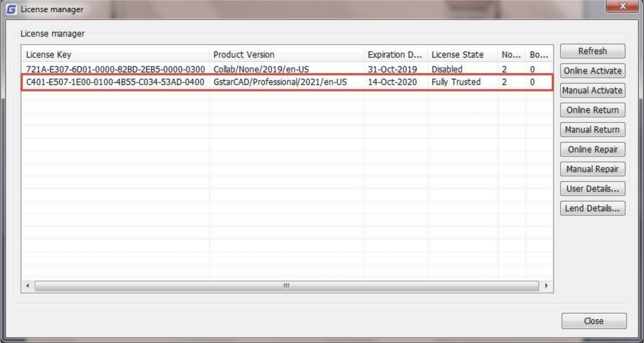Click the GstarCAD icon in title bar

coord(11,9)
